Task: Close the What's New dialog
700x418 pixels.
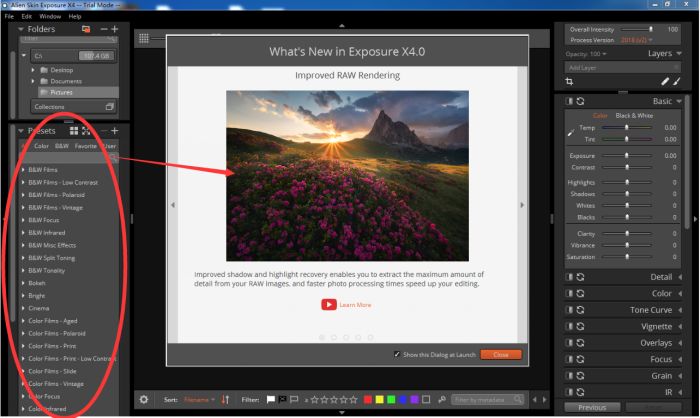Action: [x=501, y=355]
